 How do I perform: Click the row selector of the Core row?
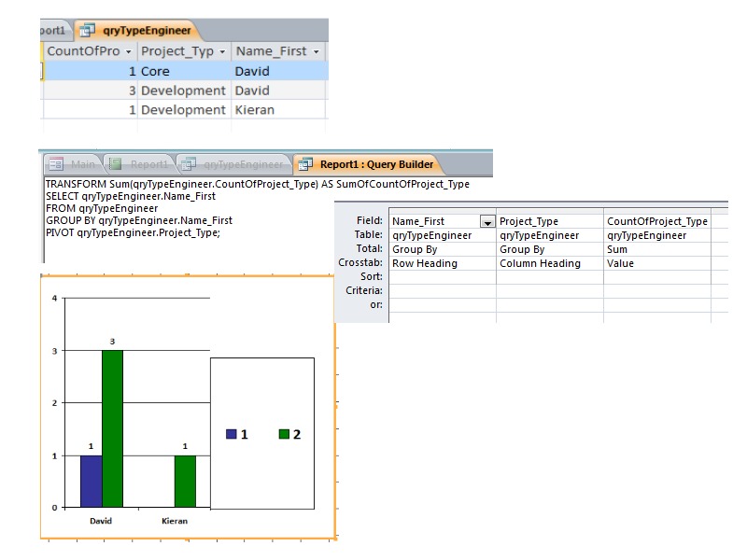42,71
